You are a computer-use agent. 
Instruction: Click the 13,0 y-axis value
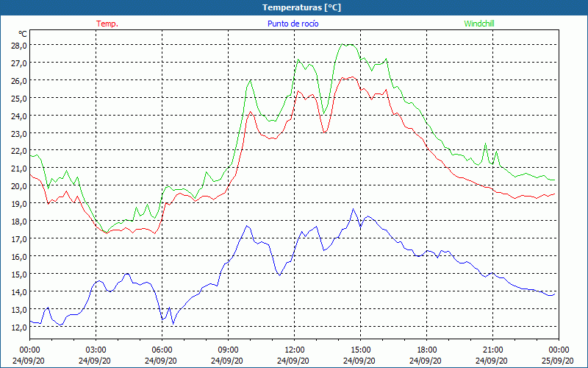pos(19,310)
